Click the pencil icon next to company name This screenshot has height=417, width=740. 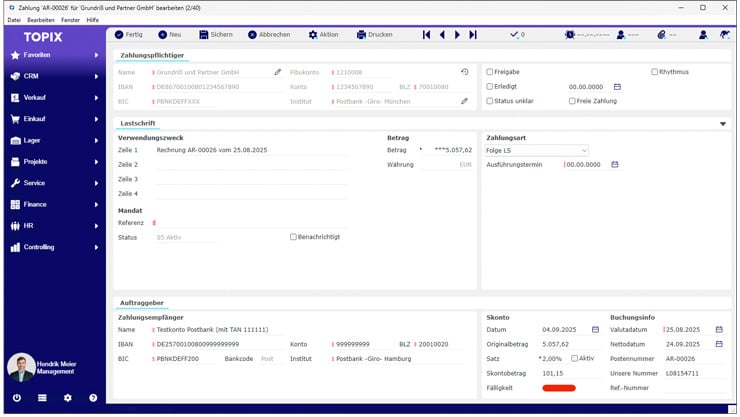tap(278, 72)
